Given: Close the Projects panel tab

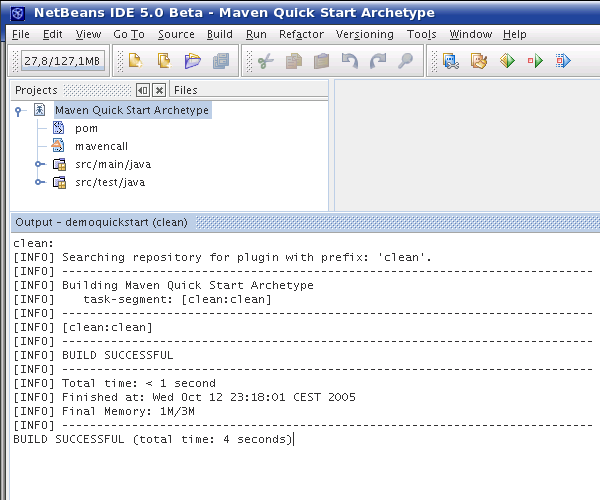Looking at the screenshot, I should point(158,90).
